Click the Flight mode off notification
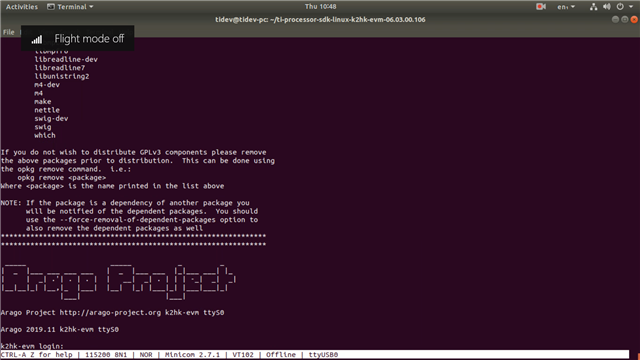 tap(78, 38)
